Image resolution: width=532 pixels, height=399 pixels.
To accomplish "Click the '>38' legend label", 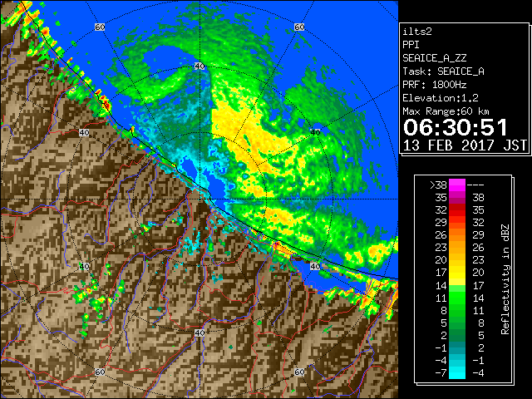I will coord(438,185).
